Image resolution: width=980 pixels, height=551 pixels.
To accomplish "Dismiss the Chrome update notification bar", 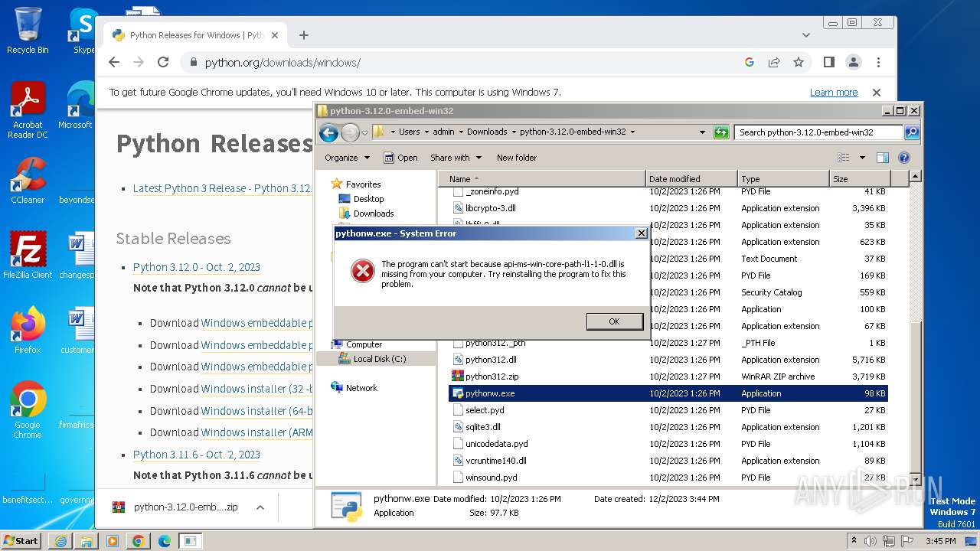I will (877, 93).
